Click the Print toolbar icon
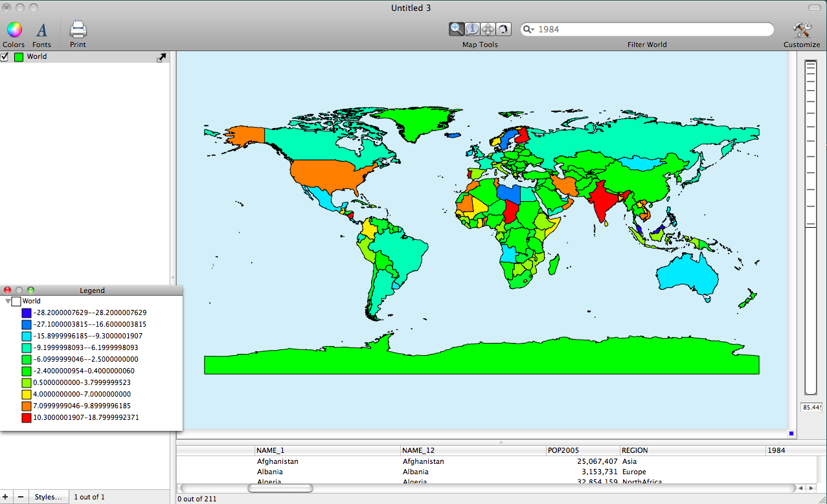 click(78, 30)
